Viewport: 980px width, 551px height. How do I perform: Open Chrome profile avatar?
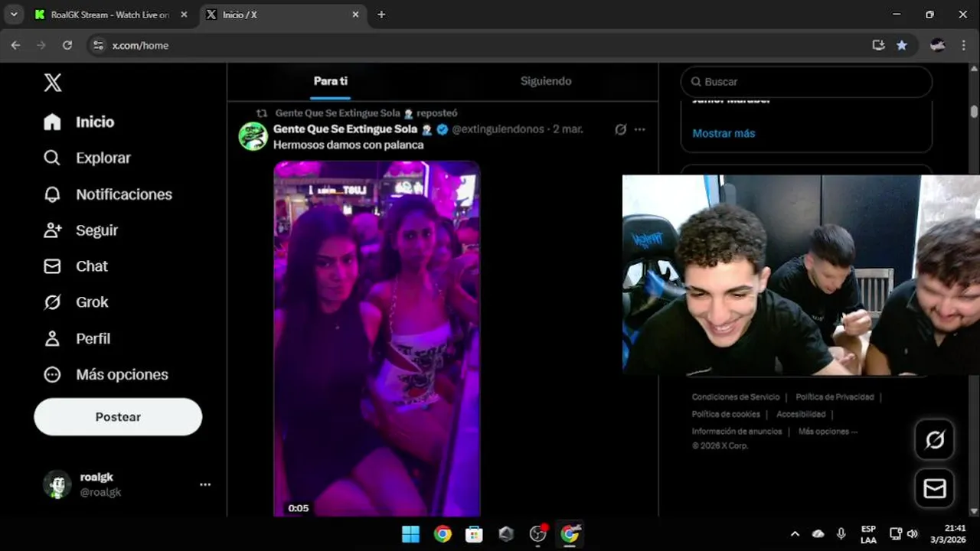click(938, 45)
